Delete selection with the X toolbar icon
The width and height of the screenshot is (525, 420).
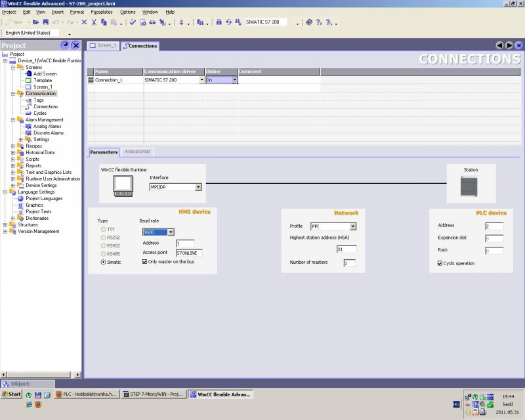point(85,22)
